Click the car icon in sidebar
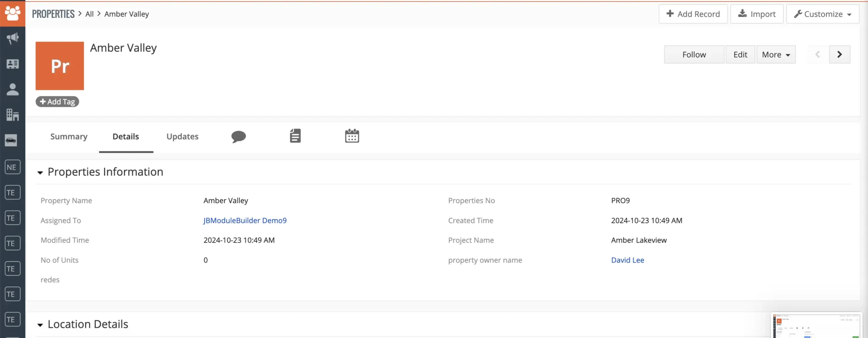 11,140
